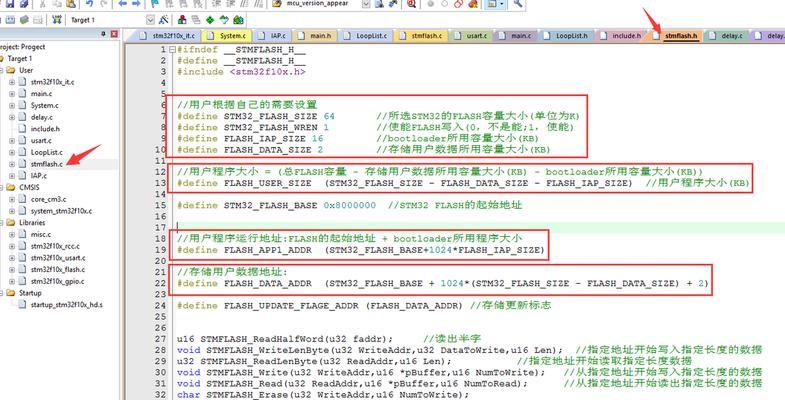This screenshot has width=785, height=400.
Task: Click the Select Software Packs icon
Action: tap(224, 20)
